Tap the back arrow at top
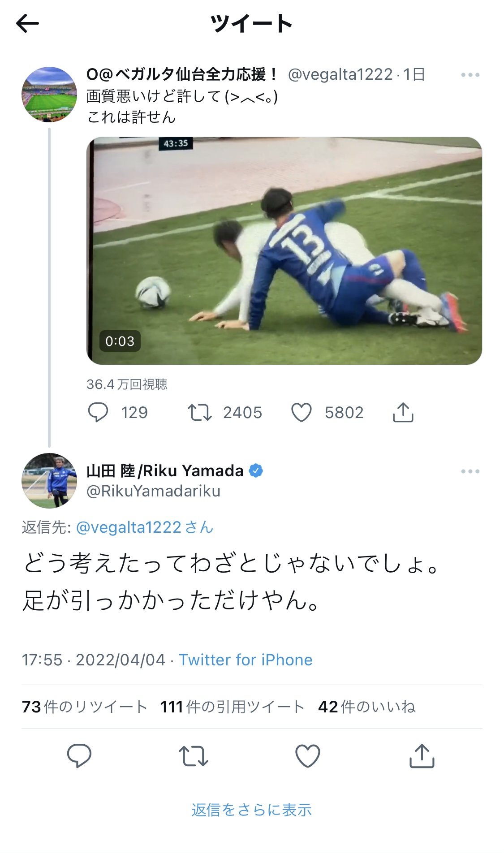Screen dimensions: 504x854 (27, 23)
